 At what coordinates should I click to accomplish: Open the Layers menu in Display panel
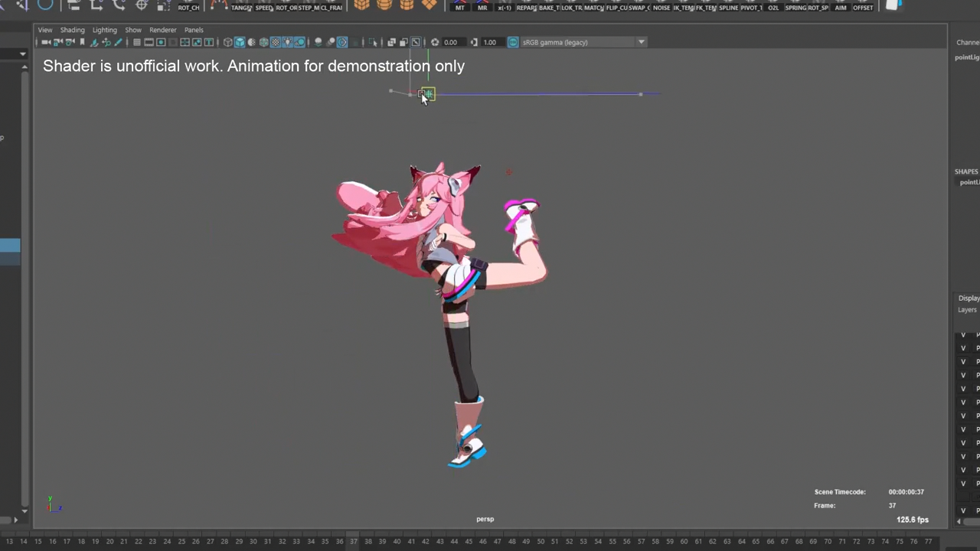click(x=967, y=310)
